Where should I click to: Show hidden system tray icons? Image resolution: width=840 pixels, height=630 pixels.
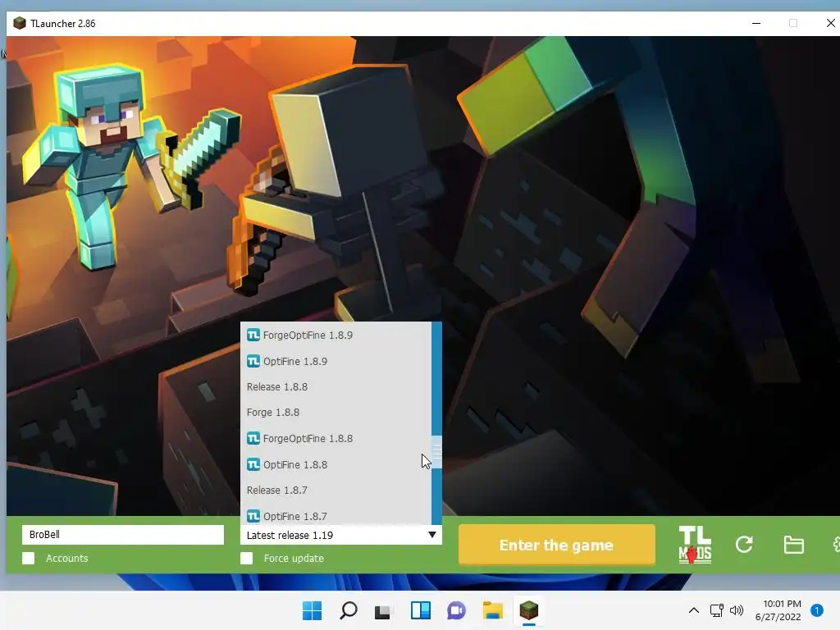[x=694, y=610]
